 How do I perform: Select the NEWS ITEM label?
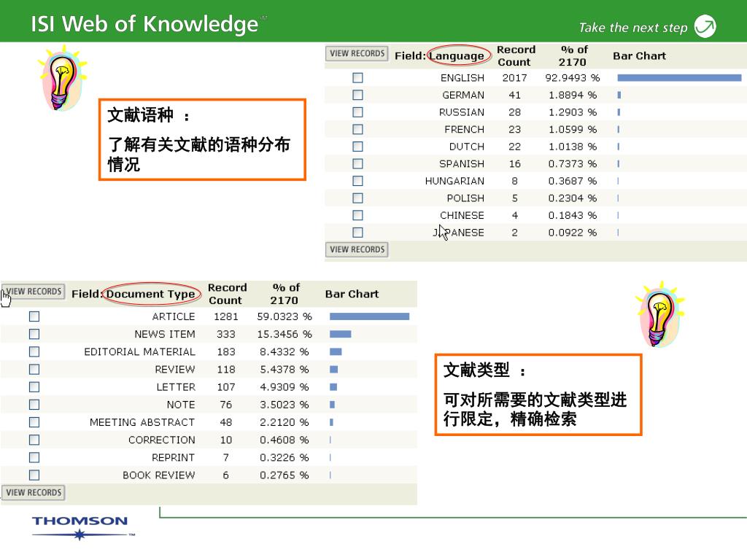165,334
